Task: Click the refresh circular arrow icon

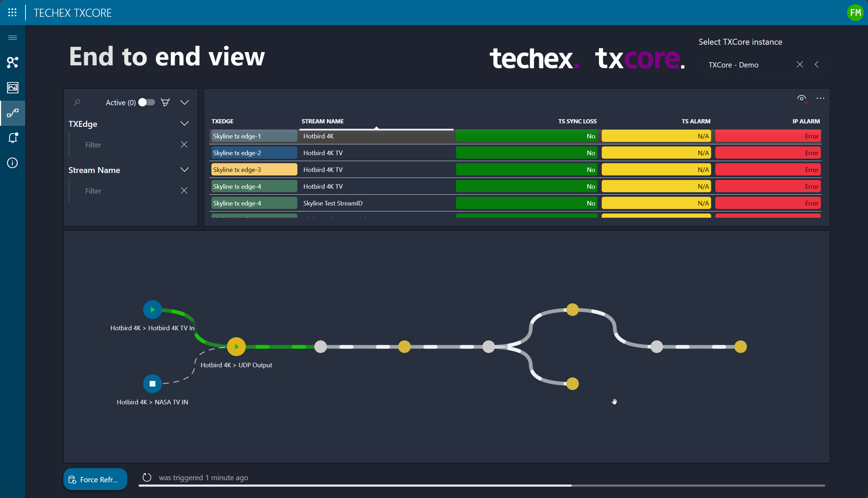Action: (x=147, y=477)
